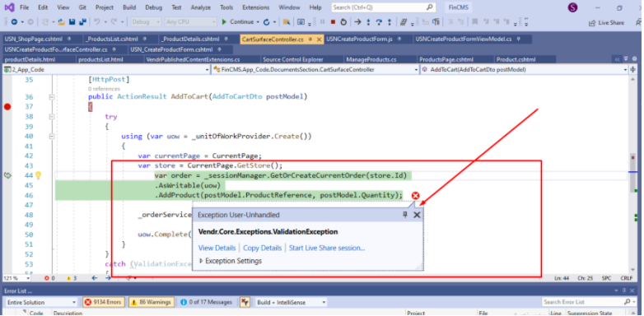Image resolution: width=644 pixels, height=316 pixels.
Task: Close the CartSurfaceController.cs tab
Action: point(319,39)
